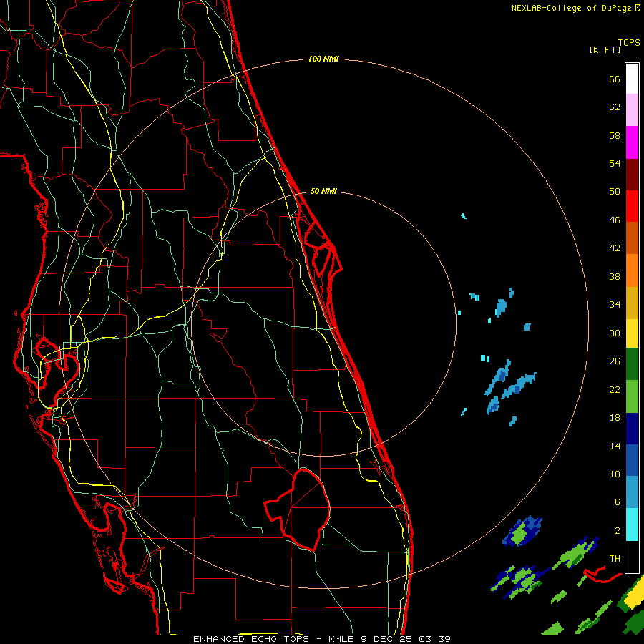Image resolution: width=644 pixels, height=644 pixels.
Task: Click the light pink legend swatch
Action: tap(632, 110)
